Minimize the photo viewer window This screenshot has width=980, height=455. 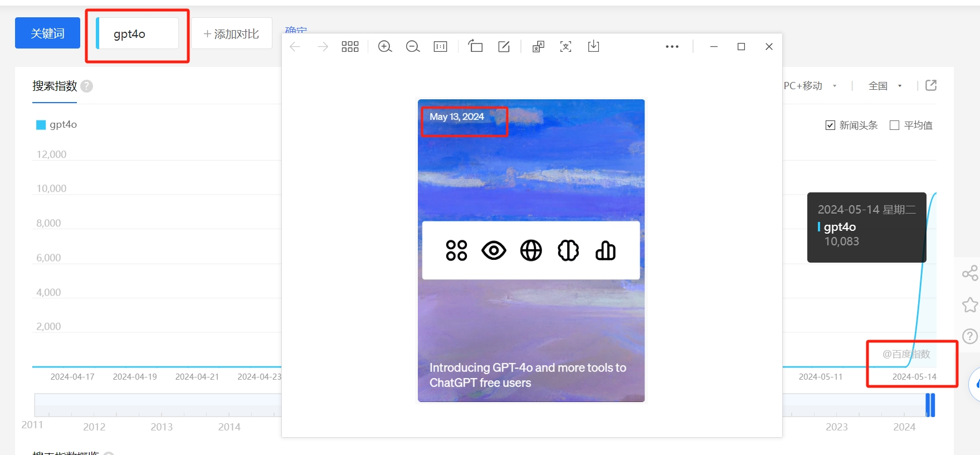tap(713, 47)
